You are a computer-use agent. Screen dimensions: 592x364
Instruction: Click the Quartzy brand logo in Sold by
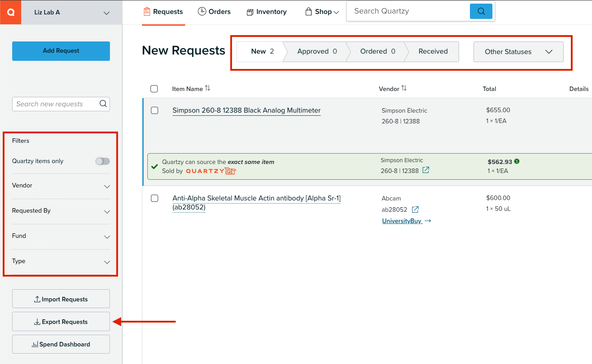[x=211, y=171]
